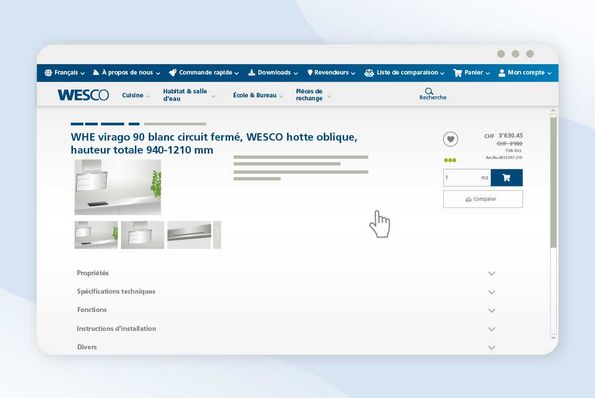Image resolution: width=595 pixels, height=398 pixels.
Task: Open Liste de comparaison menu
Action: [x=404, y=72]
